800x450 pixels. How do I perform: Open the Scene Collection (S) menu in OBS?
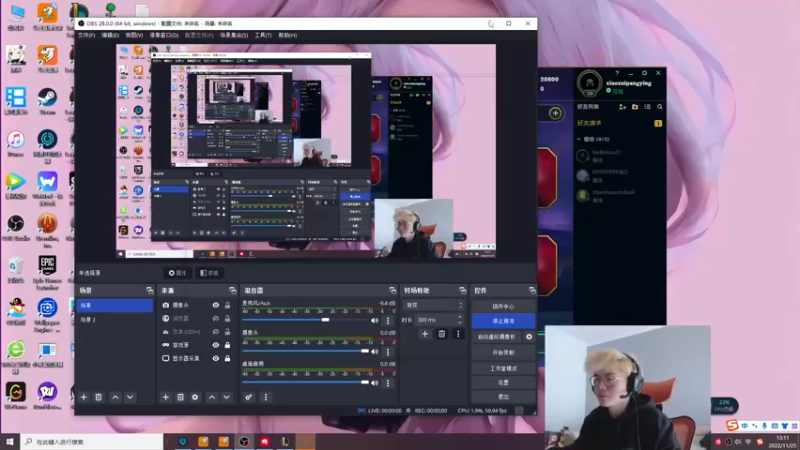tap(234, 35)
